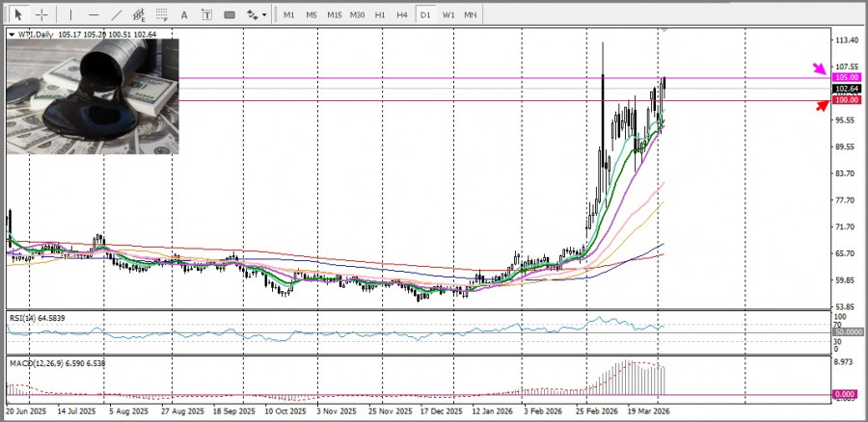Click the magenta 105.00 price level label
Screen dimensions: 868x422
pos(846,77)
